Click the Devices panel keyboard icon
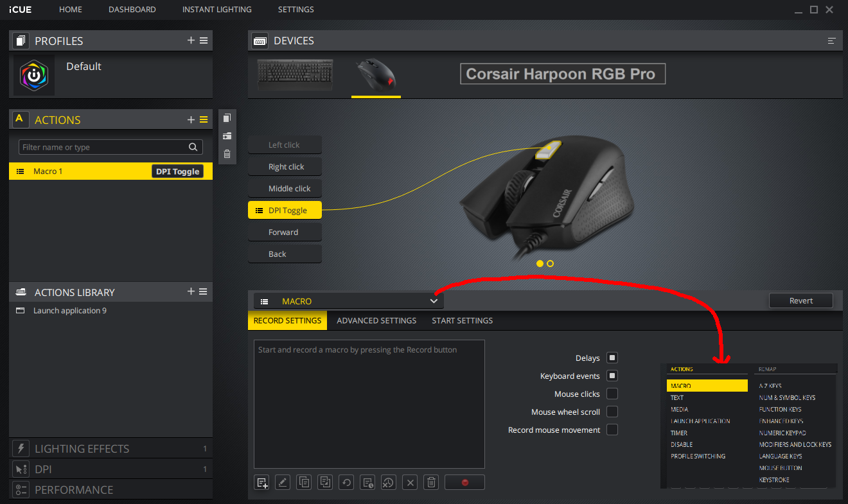The image size is (848, 504). point(260,40)
